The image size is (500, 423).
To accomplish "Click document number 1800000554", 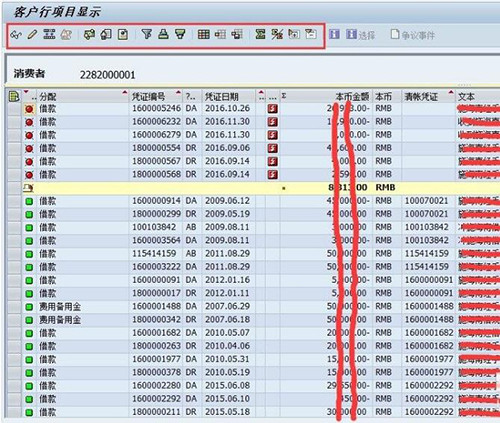I will [x=156, y=148].
